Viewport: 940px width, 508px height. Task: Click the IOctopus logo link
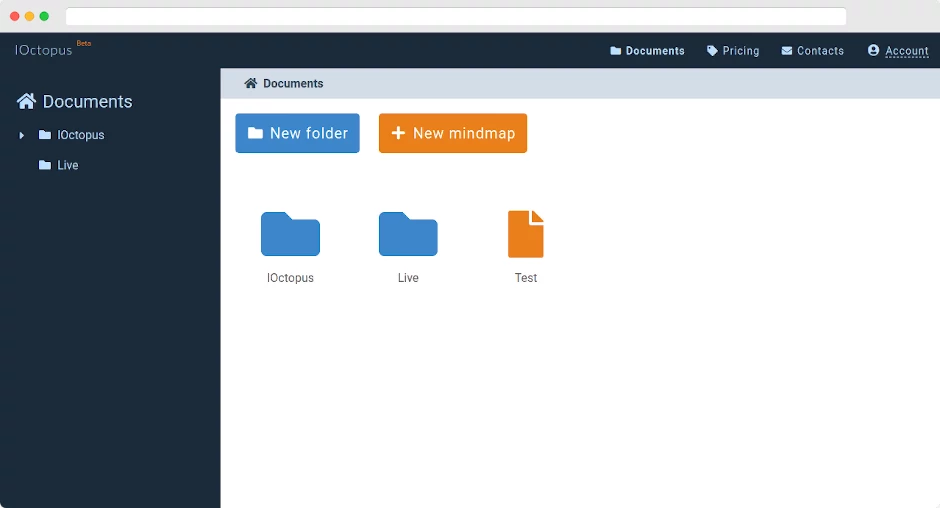pyautogui.click(x=44, y=50)
